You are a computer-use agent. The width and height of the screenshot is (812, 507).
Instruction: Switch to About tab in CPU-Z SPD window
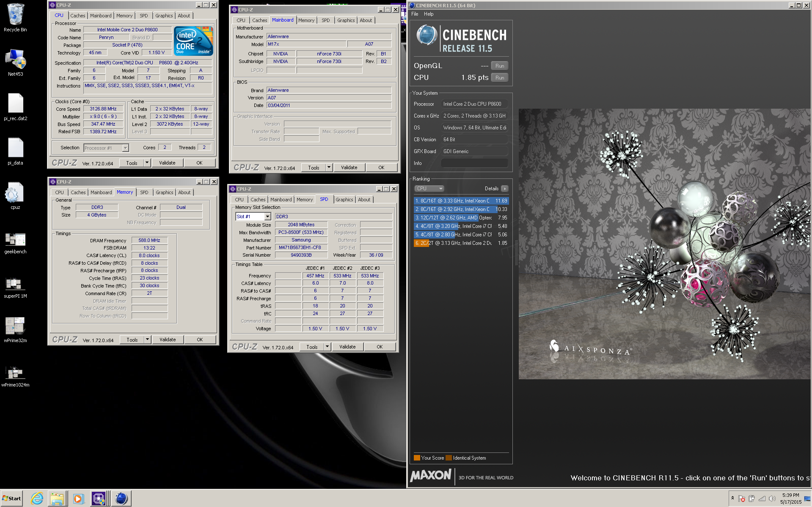click(364, 200)
